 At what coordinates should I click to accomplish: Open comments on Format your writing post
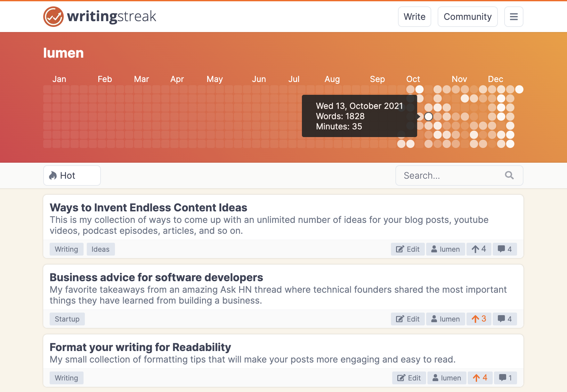[x=506, y=378]
